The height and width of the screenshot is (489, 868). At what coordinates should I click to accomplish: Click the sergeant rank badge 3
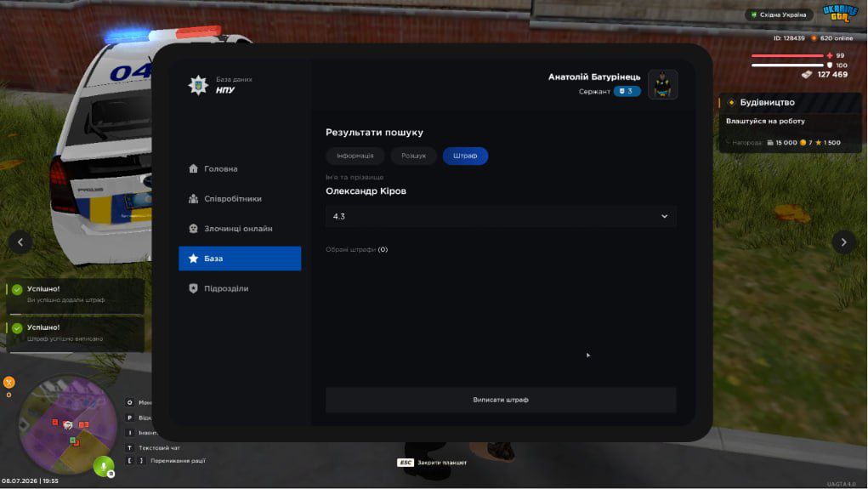pos(627,91)
